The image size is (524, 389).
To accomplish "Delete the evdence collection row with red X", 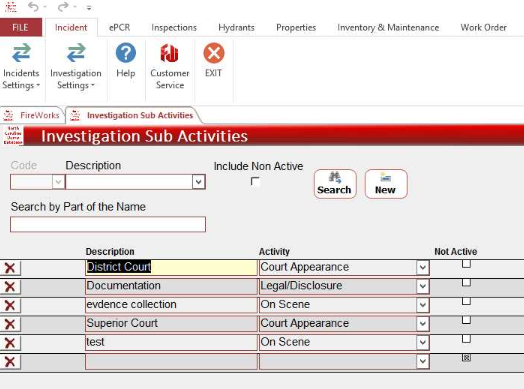I will pos(10,305).
